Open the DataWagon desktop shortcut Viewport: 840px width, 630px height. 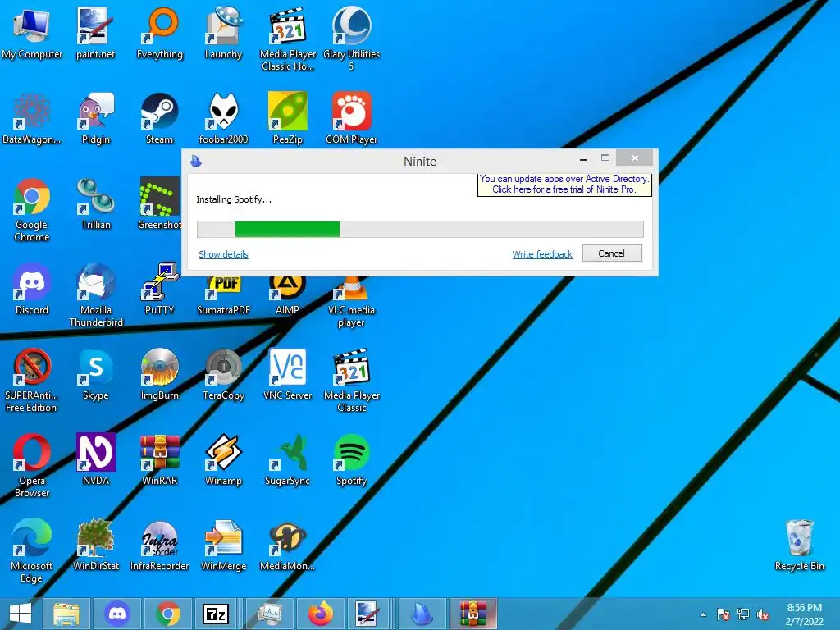click(x=32, y=118)
